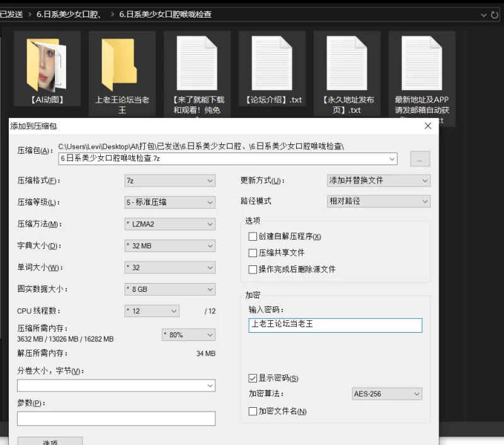Screen dimensions: 504x445
Task: Open the 压缩格式 7z dropdown
Action: 169,181
